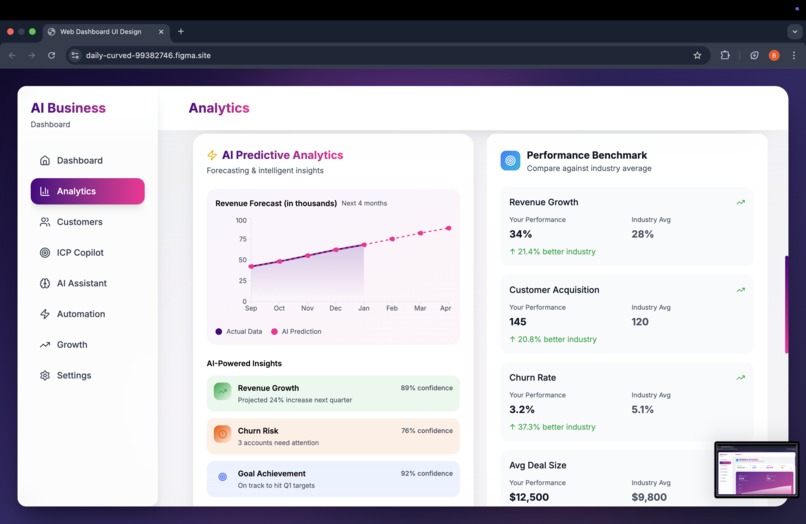Click the AI Prediction legend item
Image resolution: width=806 pixels, height=524 pixels.
click(x=296, y=332)
